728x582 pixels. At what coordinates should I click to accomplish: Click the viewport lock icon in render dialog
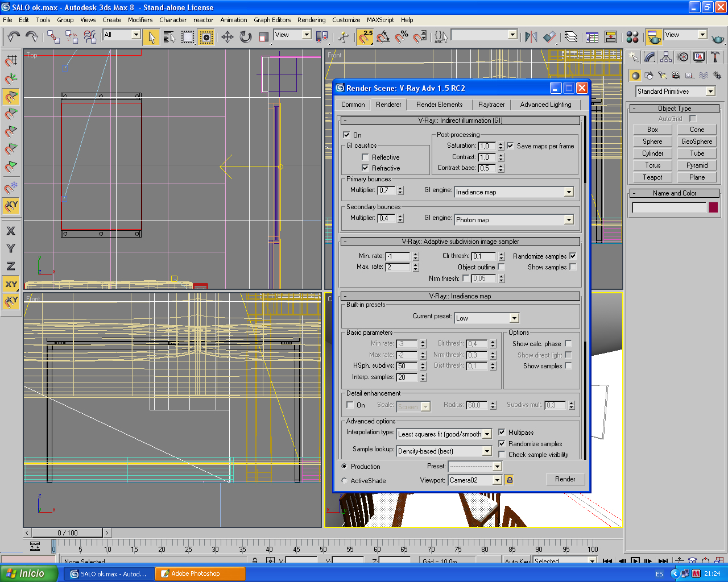tap(510, 480)
